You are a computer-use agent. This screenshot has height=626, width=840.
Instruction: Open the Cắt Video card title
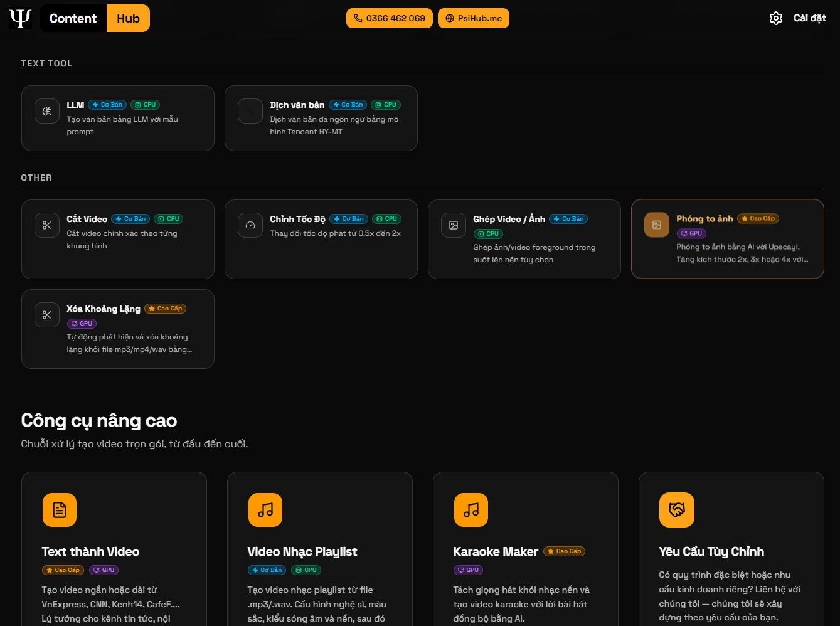(87, 219)
